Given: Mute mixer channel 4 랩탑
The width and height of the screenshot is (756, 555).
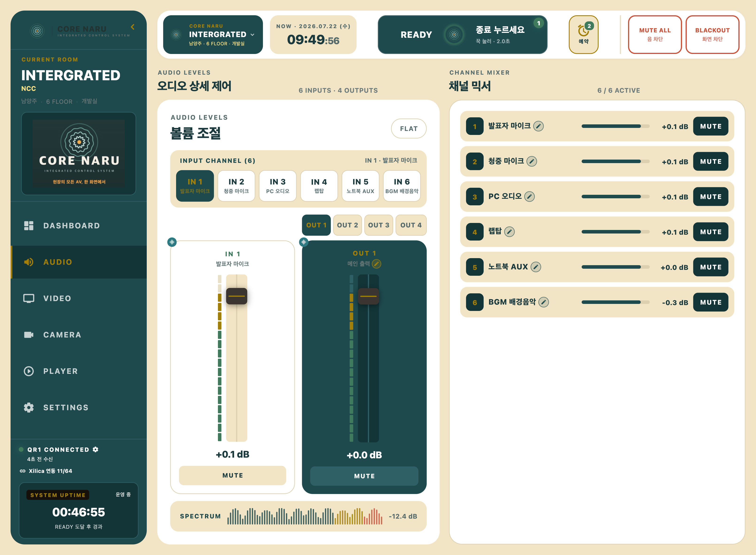Looking at the screenshot, I should coord(711,232).
